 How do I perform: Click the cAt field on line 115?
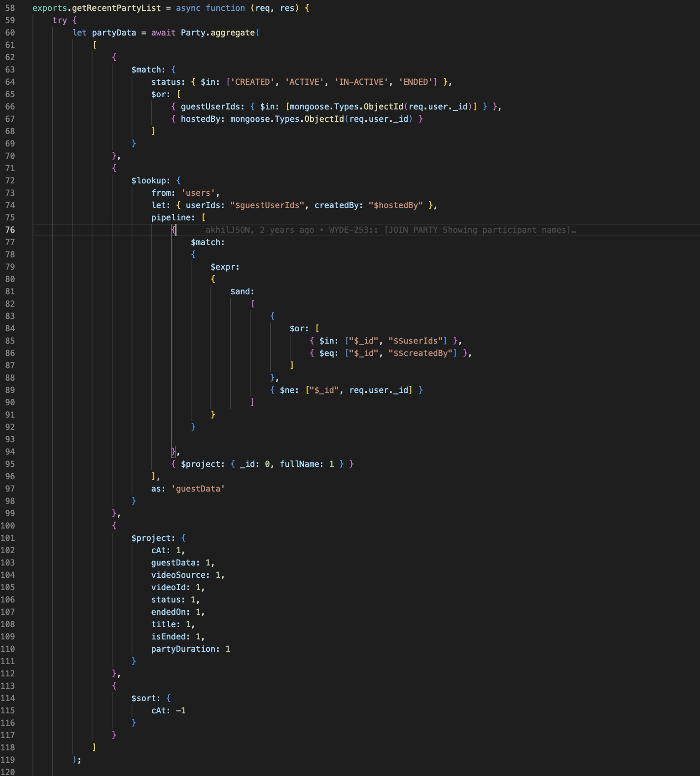tap(158, 710)
